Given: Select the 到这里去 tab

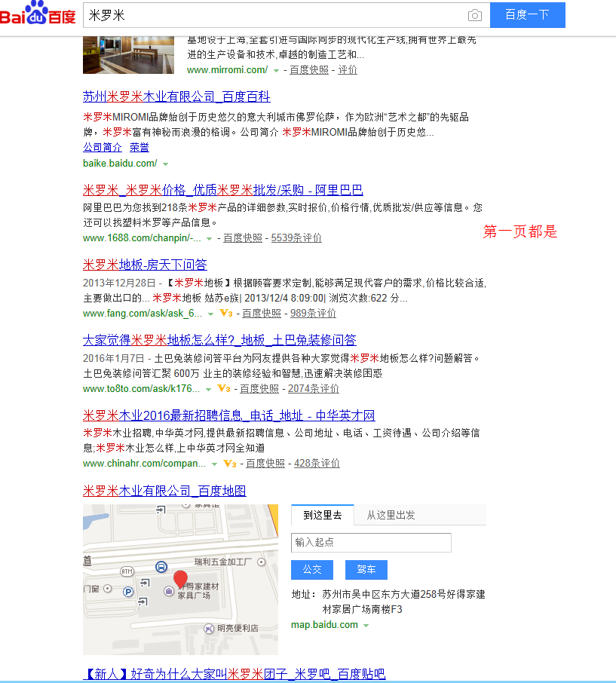Looking at the screenshot, I should 323,515.
